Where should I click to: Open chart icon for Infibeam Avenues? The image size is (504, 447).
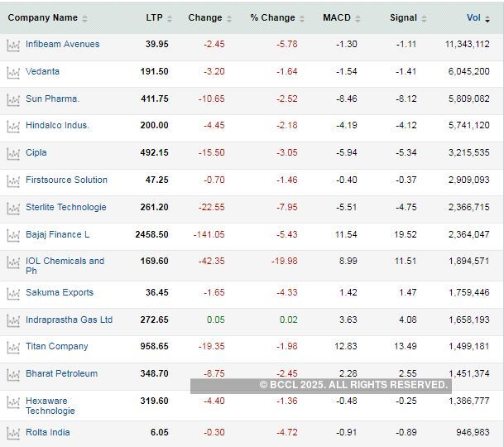13,46
